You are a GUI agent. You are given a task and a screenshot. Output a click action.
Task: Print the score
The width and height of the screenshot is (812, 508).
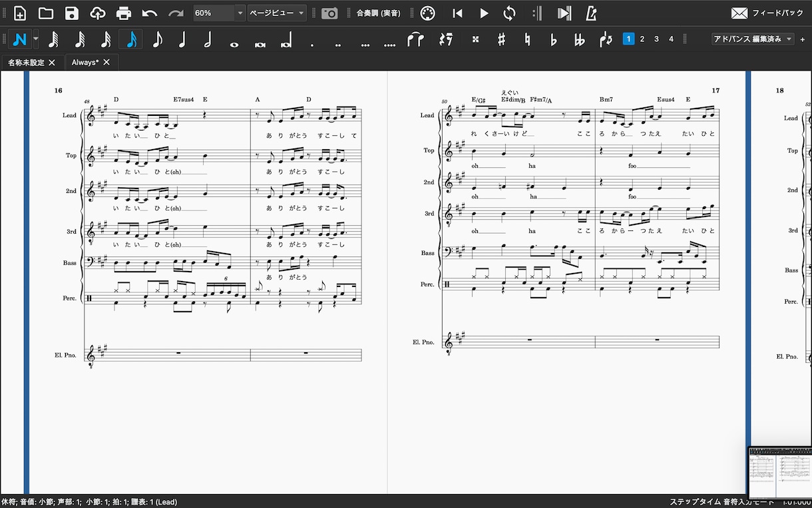pos(123,13)
